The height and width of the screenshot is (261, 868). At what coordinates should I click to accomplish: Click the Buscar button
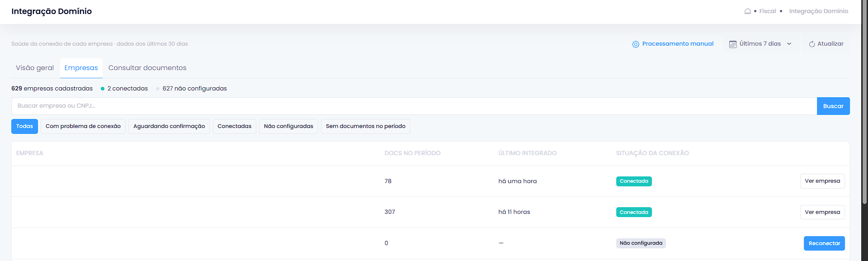[x=833, y=106]
